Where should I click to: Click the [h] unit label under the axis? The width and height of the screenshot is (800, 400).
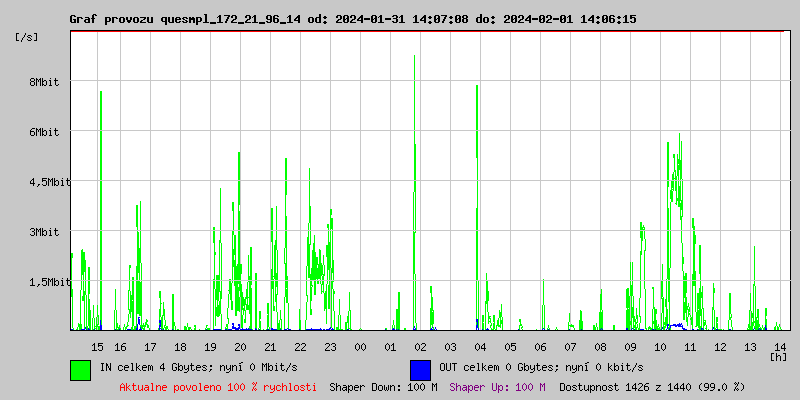click(779, 357)
